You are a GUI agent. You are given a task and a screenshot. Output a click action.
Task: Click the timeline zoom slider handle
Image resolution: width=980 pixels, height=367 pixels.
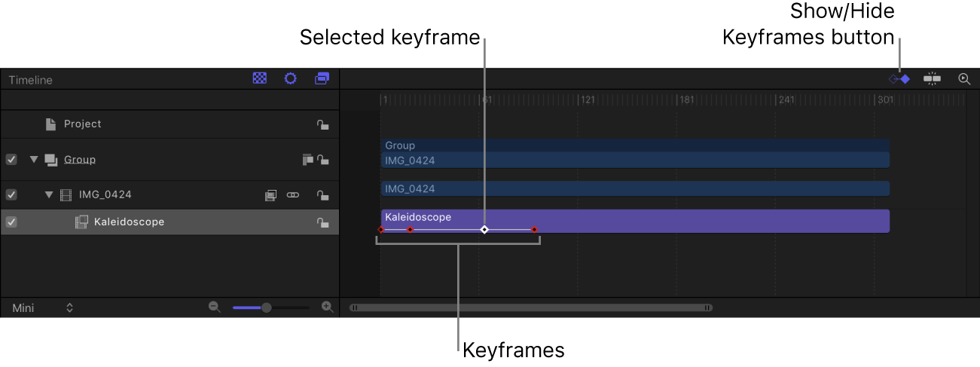(x=266, y=307)
